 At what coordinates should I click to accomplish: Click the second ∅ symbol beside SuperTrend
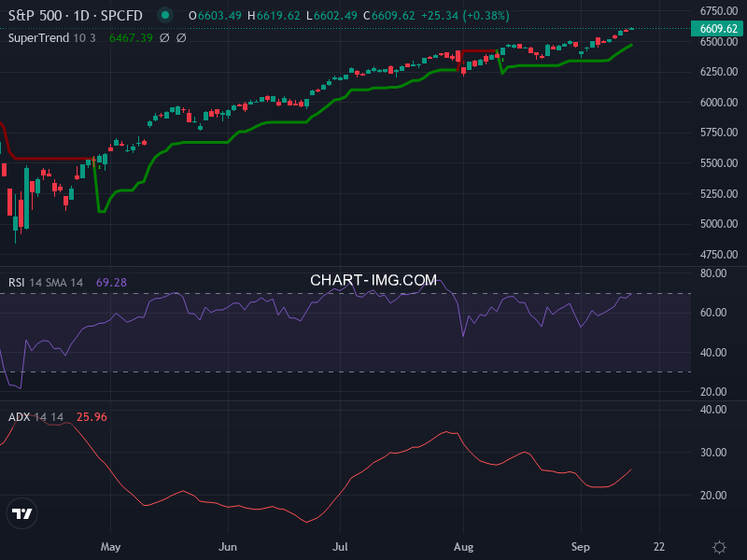point(181,38)
